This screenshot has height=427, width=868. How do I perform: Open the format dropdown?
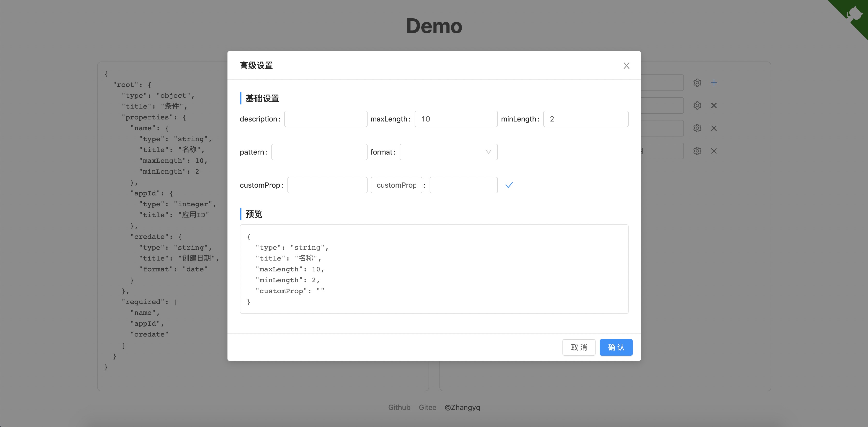(448, 152)
